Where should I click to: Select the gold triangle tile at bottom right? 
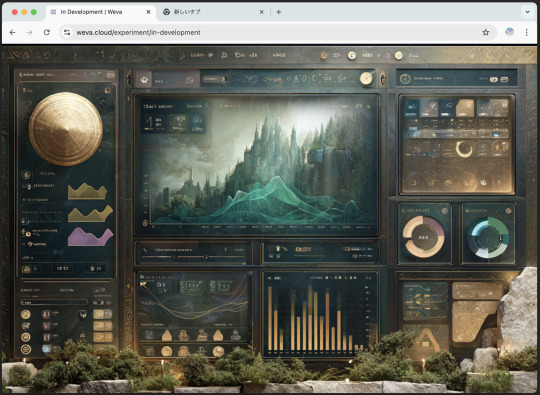(425, 339)
